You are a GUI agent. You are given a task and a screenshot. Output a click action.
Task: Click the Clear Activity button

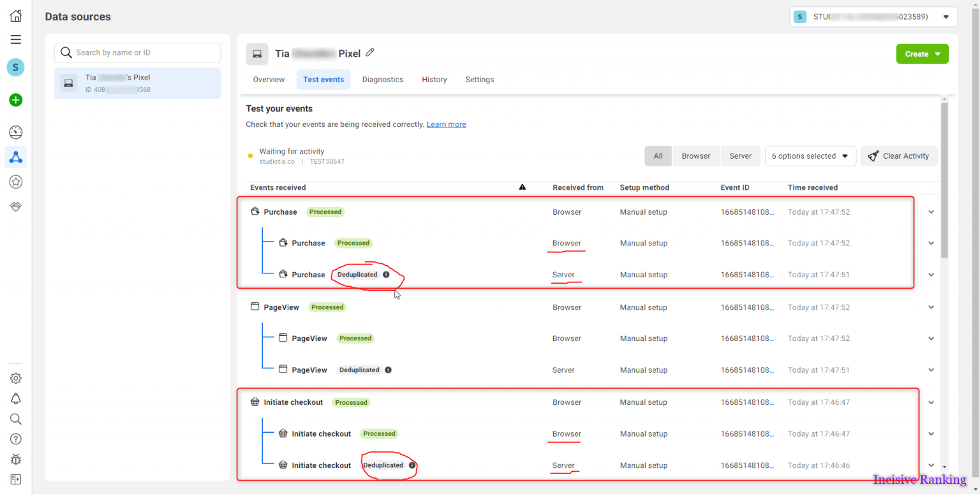pyautogui.click(x=900, y=156)
